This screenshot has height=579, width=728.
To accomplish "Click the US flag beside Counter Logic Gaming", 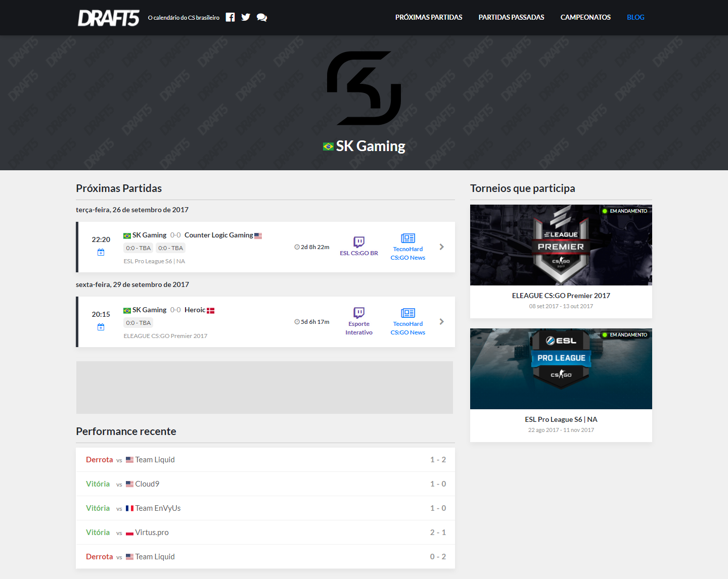I will 258,235.
